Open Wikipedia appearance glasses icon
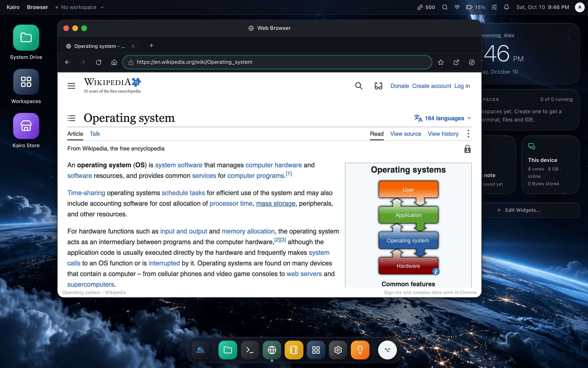 point(378,86)
